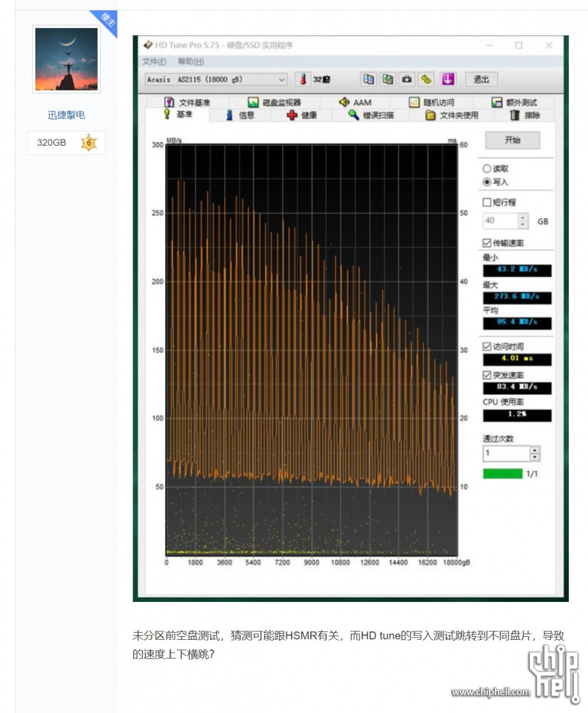Switch to the 健康 tab
The image size is (588, 713).
[x=302, y=115]
